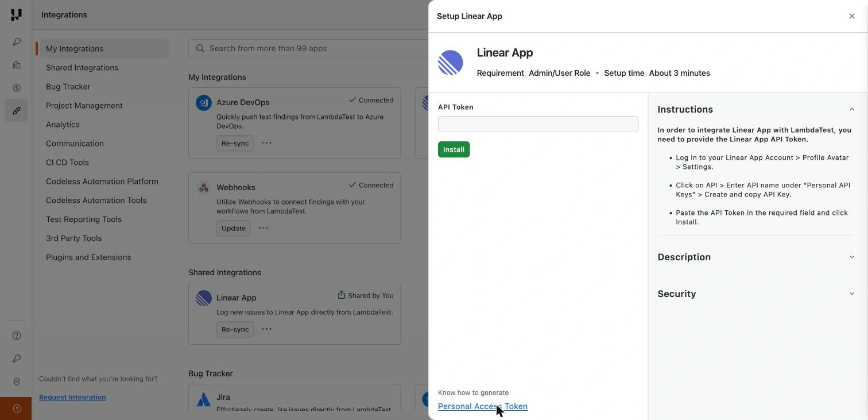Click Update on the Webhooks card

click(234, 228)
